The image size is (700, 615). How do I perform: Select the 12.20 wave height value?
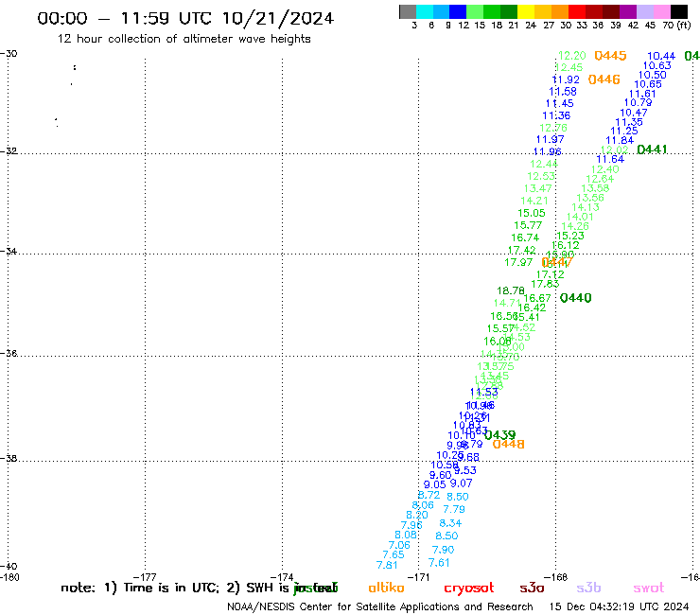tap(572, 56)
